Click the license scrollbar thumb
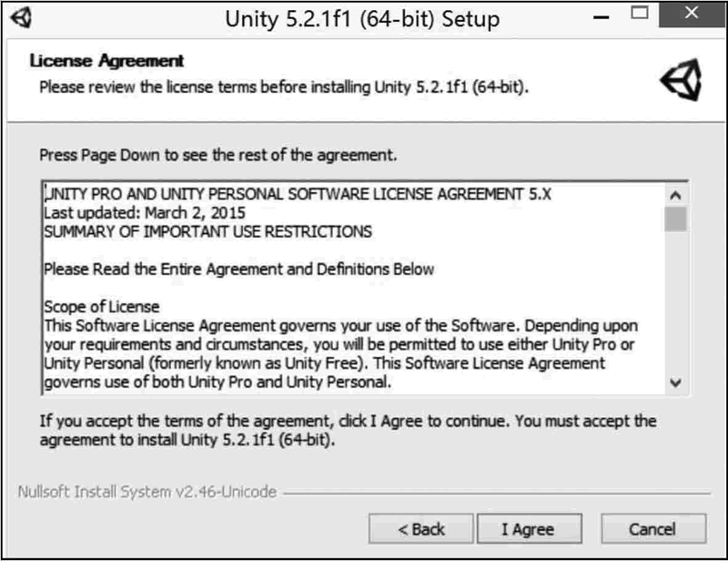The image size is (728, 561). [674, 219]
